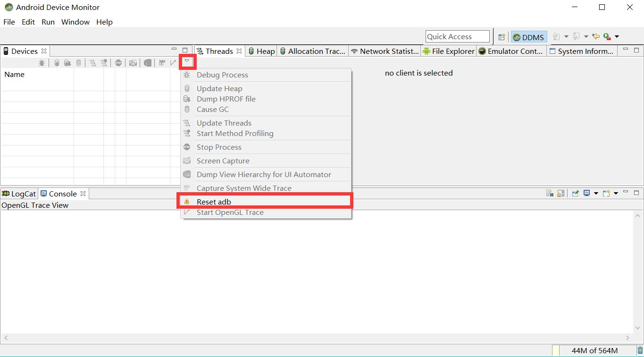
Task: Switch to the DDMS perspective button
Action: pos(528,37)
